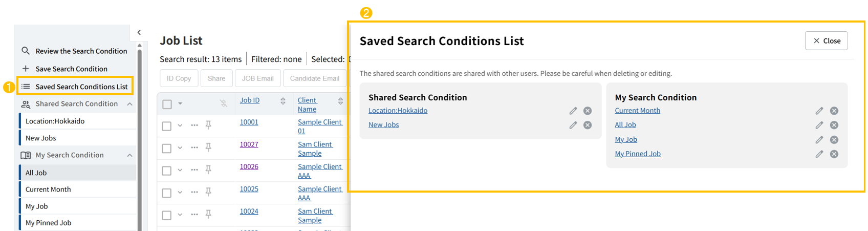Choose Save Search Condition in sidebar

[x=71, y=69]
